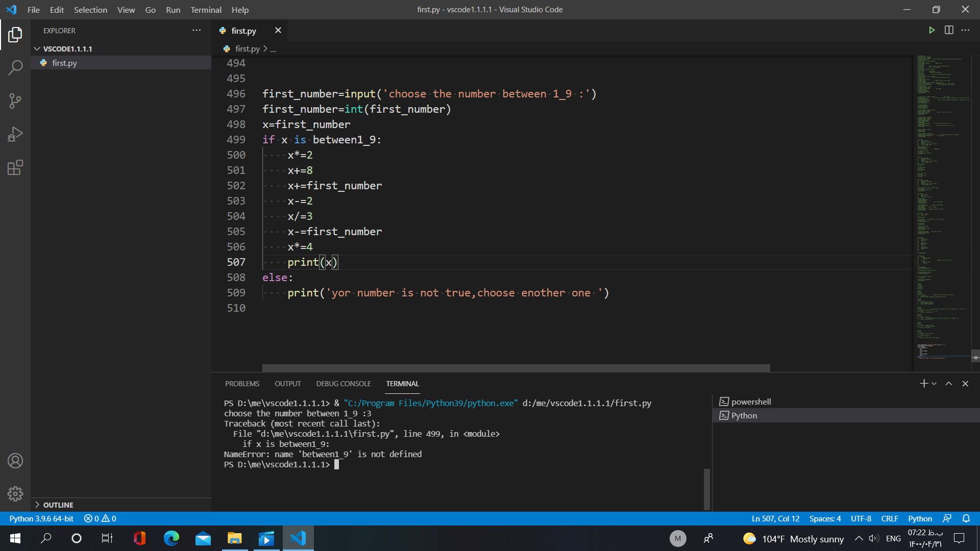This screenshot has width=980, height=551.
Task: Open the Run menu
Action: [173, 10]
